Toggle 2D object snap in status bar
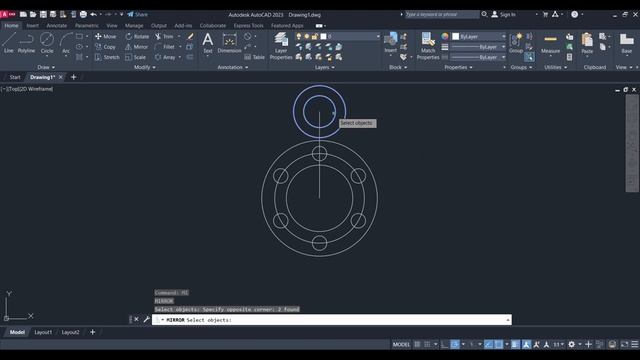640x360 pixels. 498,344
